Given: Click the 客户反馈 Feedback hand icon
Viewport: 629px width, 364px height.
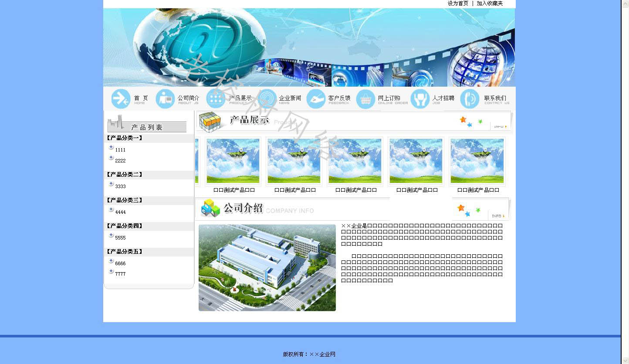Looking at the screenshot, I should (316, 99).
